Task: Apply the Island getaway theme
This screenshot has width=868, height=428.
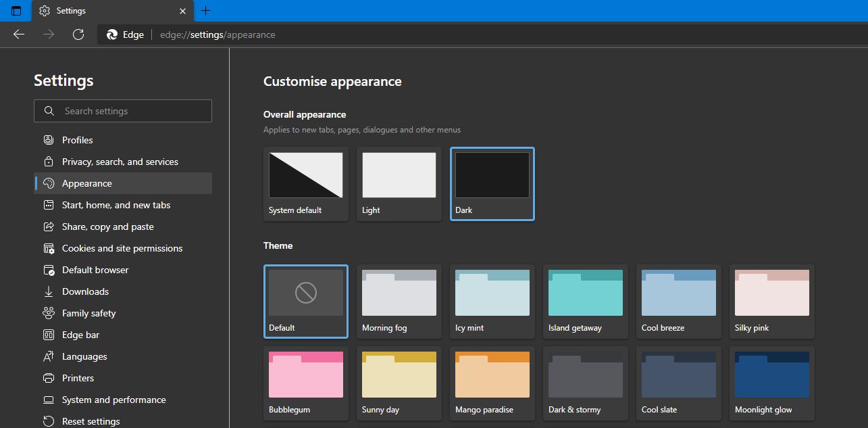Action: point(585,301)
